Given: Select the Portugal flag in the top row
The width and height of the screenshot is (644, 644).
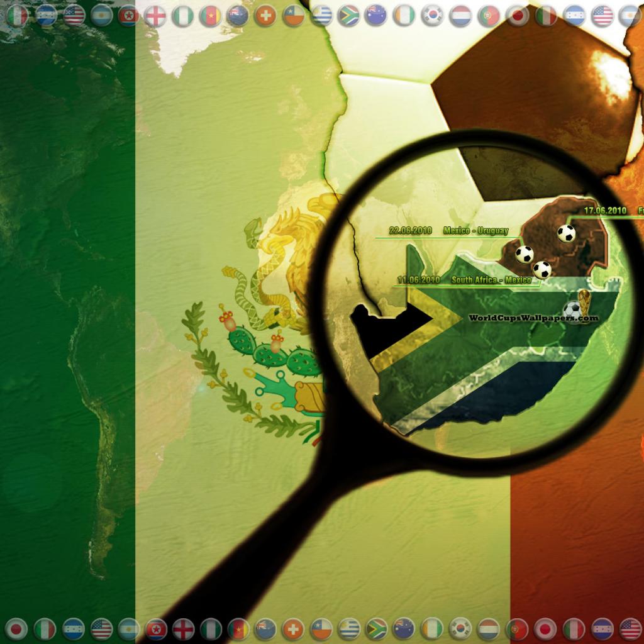Looking at the screenshot, I should point(489,16).
